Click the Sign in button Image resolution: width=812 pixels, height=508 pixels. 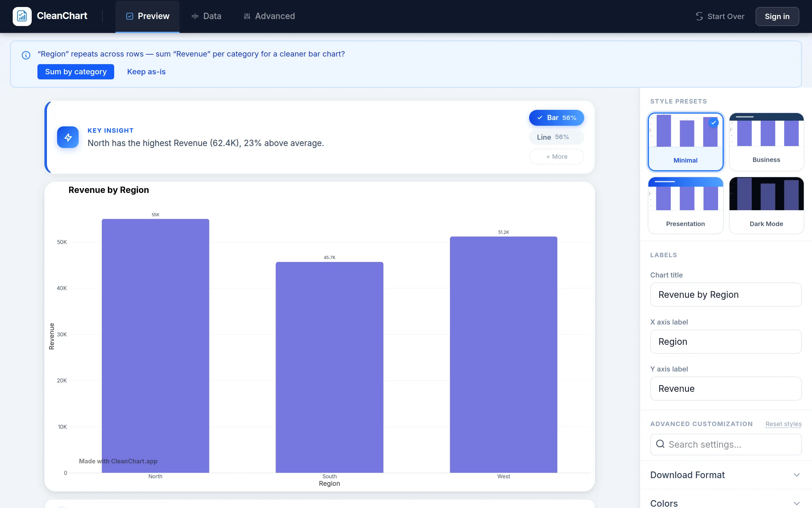coord(777,16)
